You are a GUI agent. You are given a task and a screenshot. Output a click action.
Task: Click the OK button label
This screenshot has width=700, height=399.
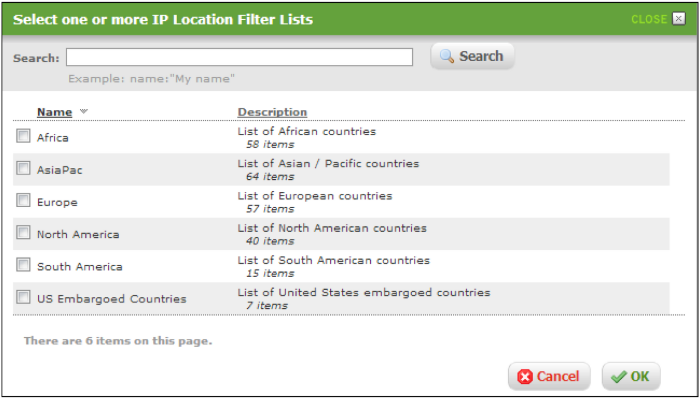[640, 377]
